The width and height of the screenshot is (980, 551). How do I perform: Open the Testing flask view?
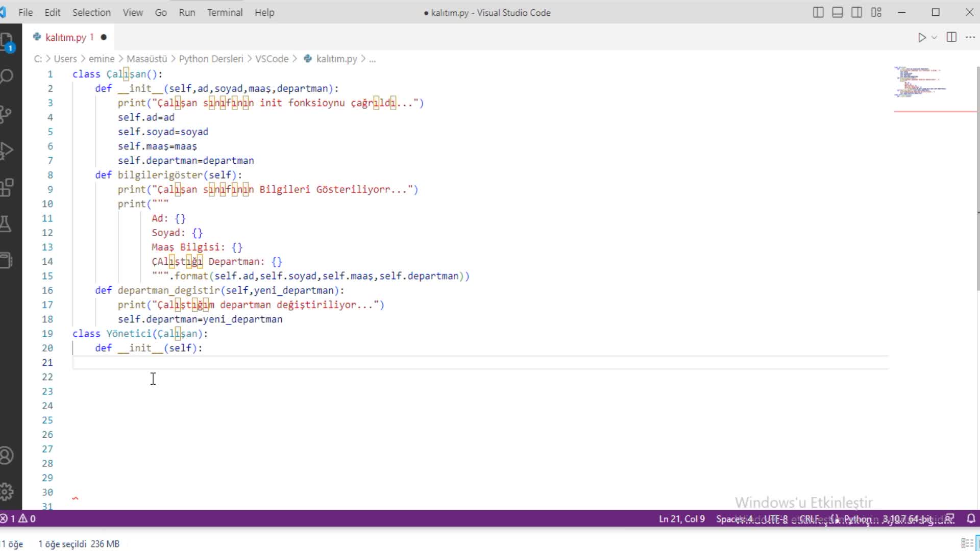point(6,224)
